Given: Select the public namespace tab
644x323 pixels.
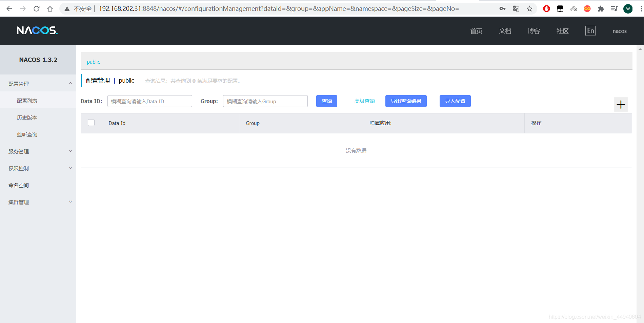Looking at the screenshot, I should pyautogui.click(x=94, y=62).
